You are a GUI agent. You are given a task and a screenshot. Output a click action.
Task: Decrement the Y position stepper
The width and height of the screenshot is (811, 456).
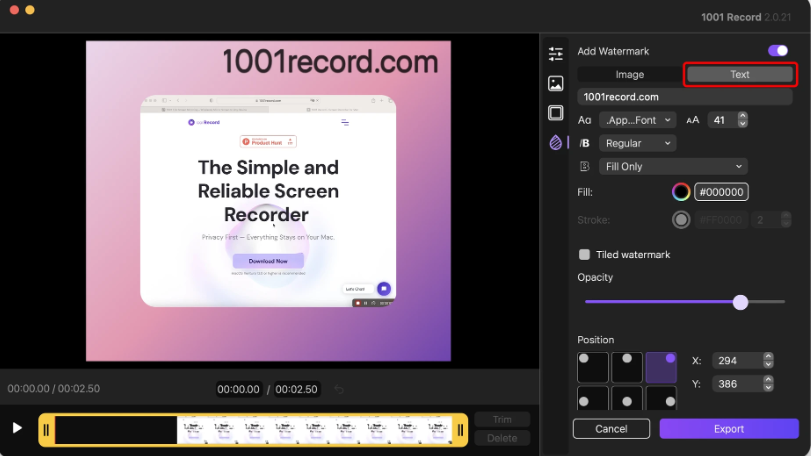pyautogui.click(x=769, y=388)
